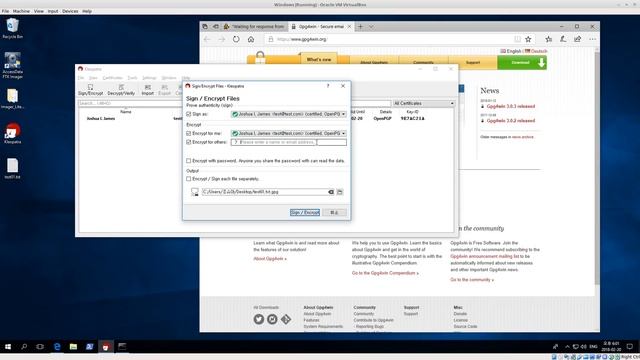
Task: Open a new tab with the plus icon
Action: pyautogui.click(x=360, y=27)
